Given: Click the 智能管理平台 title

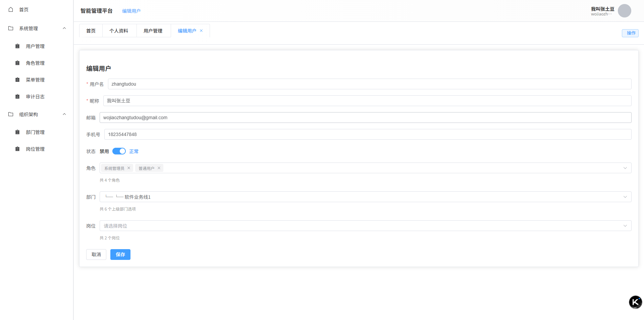Looking at the screenshot, I should pyautogui.click(x=97, y=11).
